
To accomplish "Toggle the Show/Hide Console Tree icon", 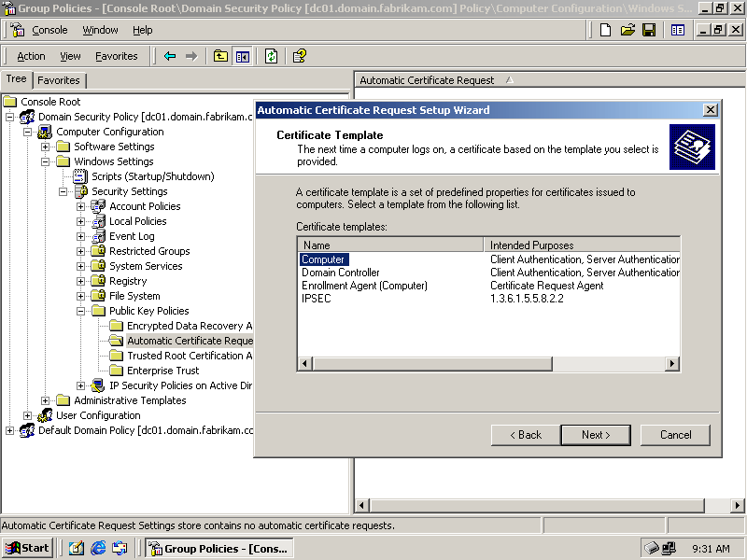I will click(243, 56).
